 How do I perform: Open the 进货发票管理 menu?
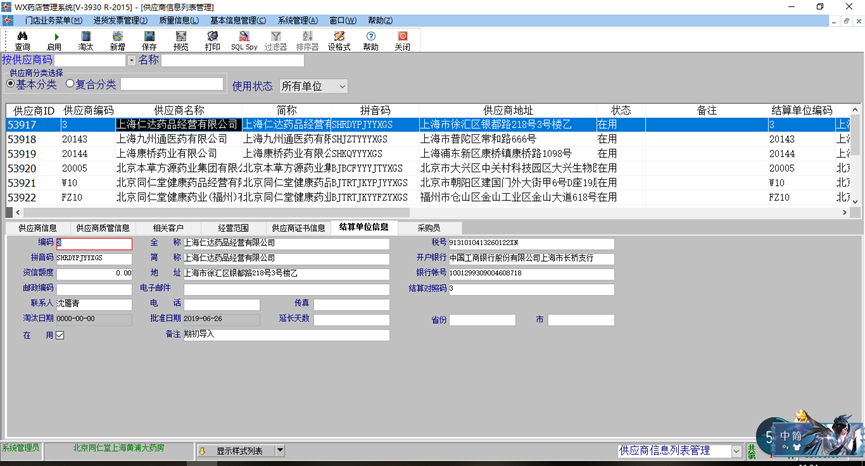point(120,20)
